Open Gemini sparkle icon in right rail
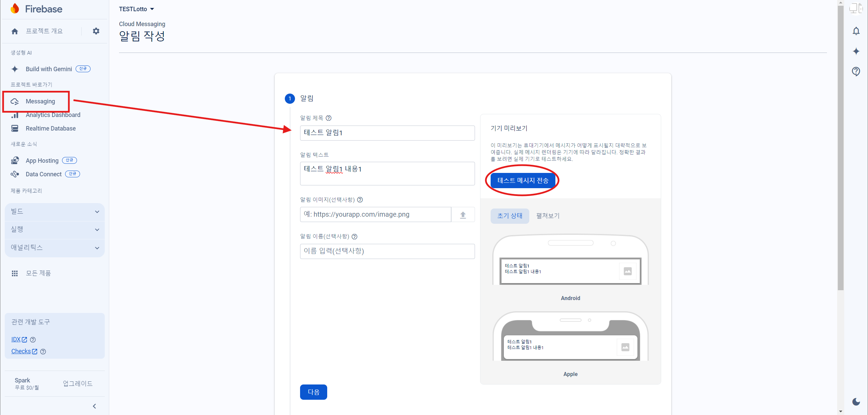The height and width of the screenshot is (415, 868). [856, 51]
